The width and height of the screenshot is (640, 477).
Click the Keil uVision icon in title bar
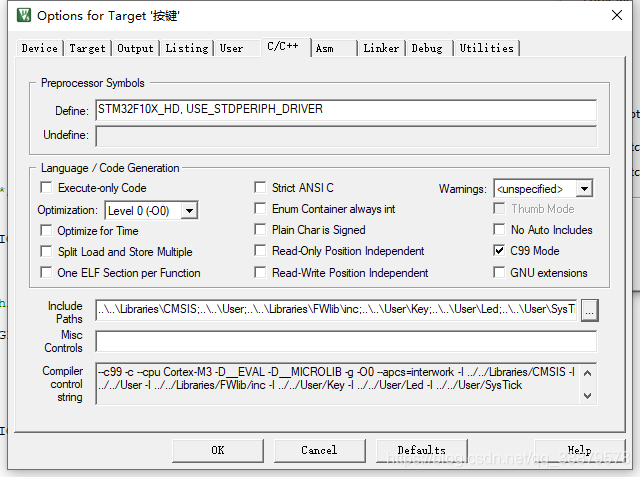tap(24, 16)
